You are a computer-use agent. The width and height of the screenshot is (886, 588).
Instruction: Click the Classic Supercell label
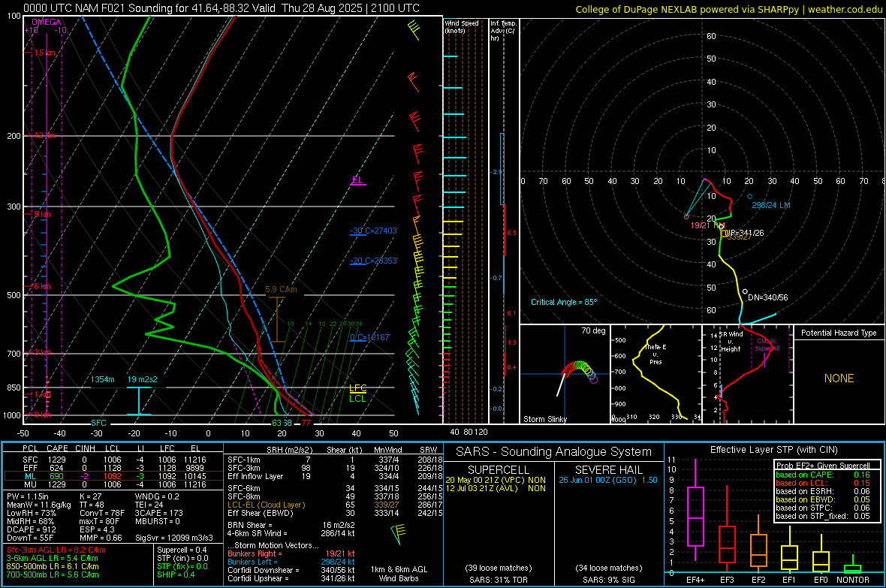tap(767, 345)
